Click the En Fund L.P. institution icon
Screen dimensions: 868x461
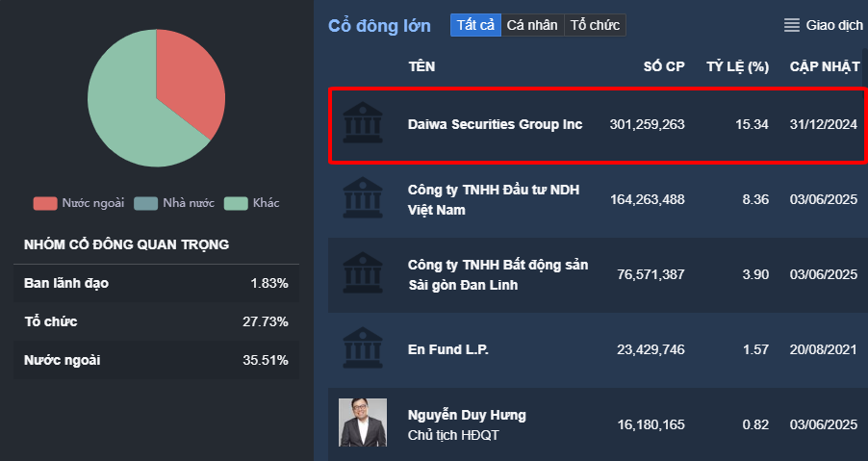(361, 348)
